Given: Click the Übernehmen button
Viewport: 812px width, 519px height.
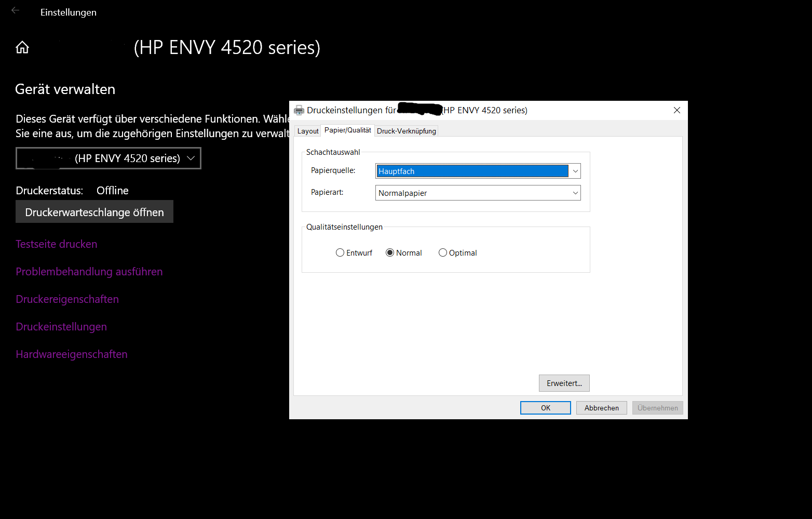Looking at the screenshot, I should pyautogui.click(x=658, y=408).
